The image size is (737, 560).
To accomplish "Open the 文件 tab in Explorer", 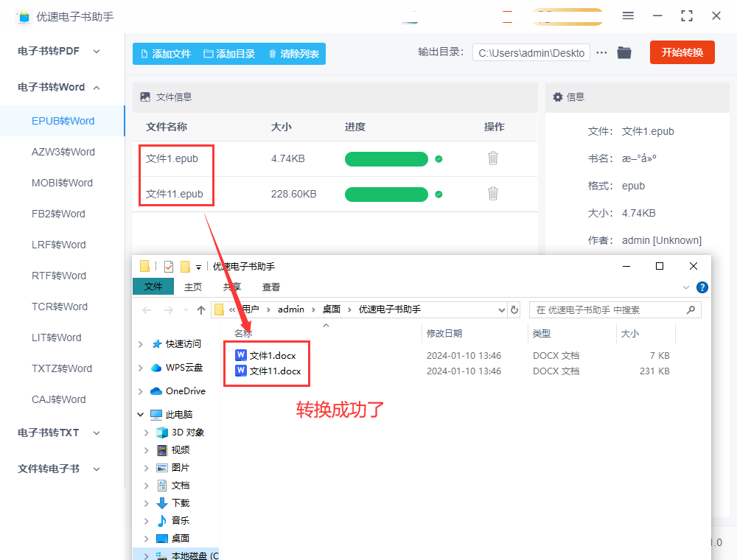I will pos(153,287).
